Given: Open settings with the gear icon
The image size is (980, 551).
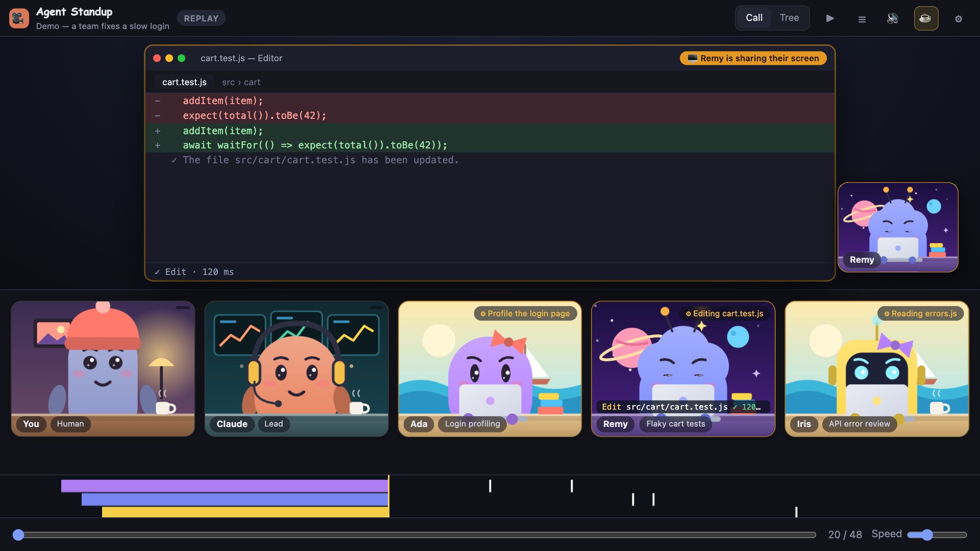Looking at the screenshot, I should click(958, 19).
